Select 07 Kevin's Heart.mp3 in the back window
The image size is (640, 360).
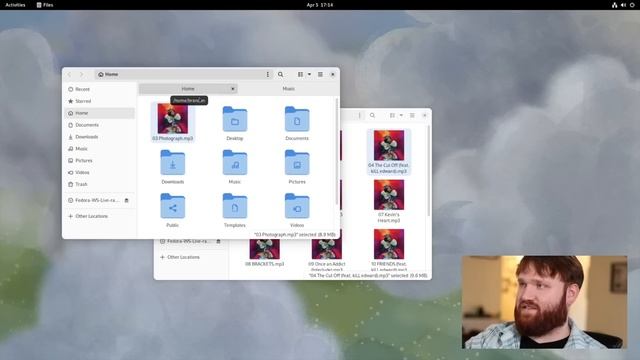pyautogui.click(x=389, y=195)
